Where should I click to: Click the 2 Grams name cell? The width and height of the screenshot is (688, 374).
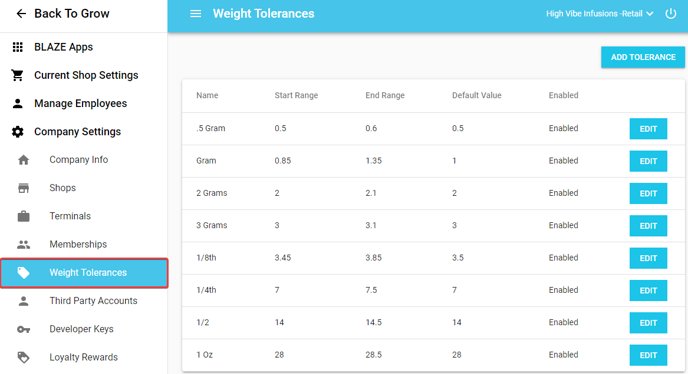[211, 193]
